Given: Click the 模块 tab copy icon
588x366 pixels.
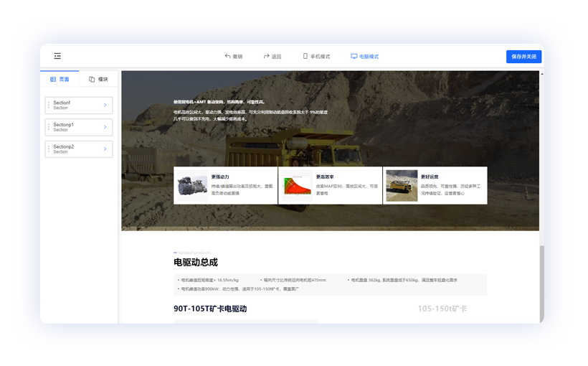Looking at the screenshot, I should (x=92, y=79).
